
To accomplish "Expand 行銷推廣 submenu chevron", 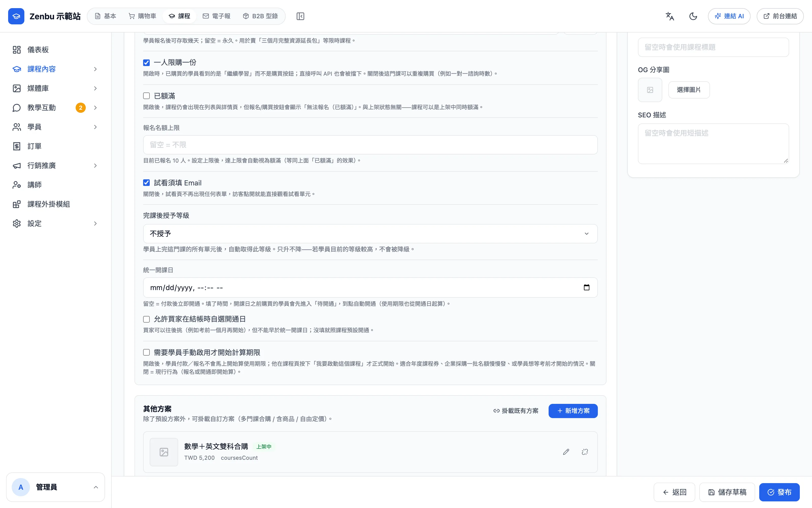I will [95, 166].
